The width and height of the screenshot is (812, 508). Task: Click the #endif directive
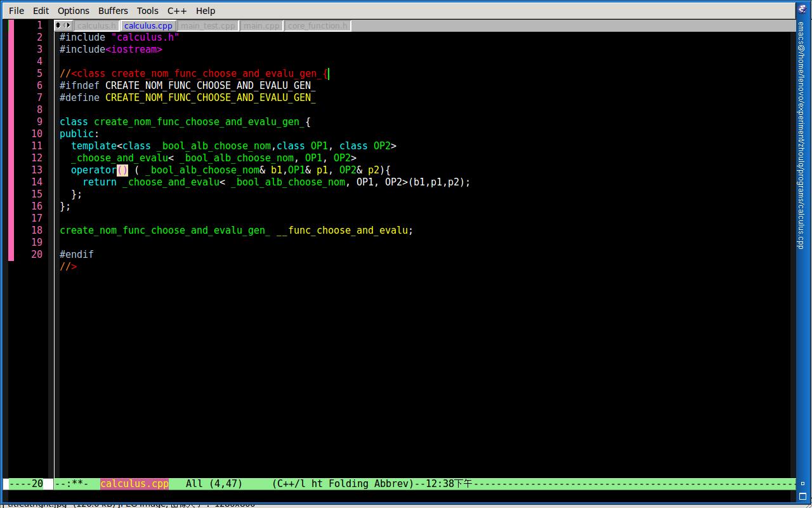[x=77, y=254]
